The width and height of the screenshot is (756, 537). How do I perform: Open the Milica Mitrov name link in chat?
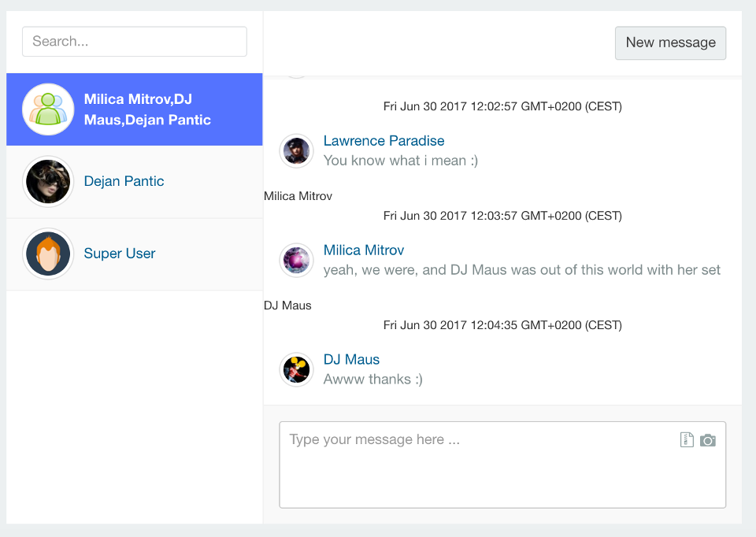(364, 250)
